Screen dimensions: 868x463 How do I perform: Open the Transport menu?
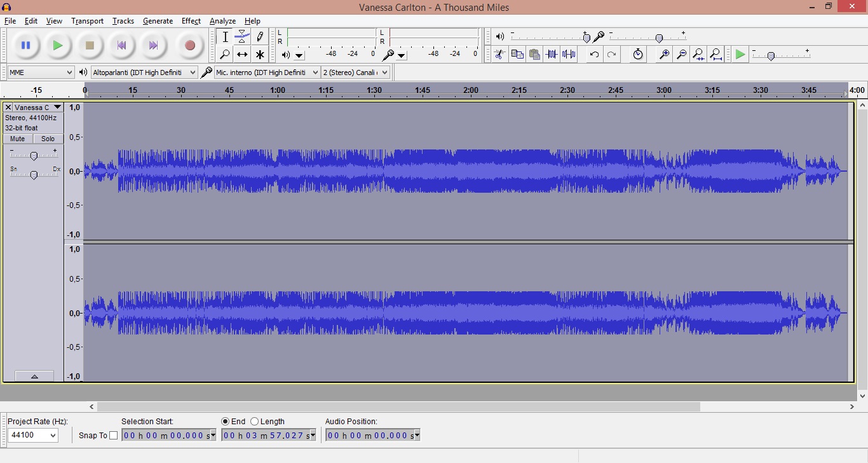(87, 21)
